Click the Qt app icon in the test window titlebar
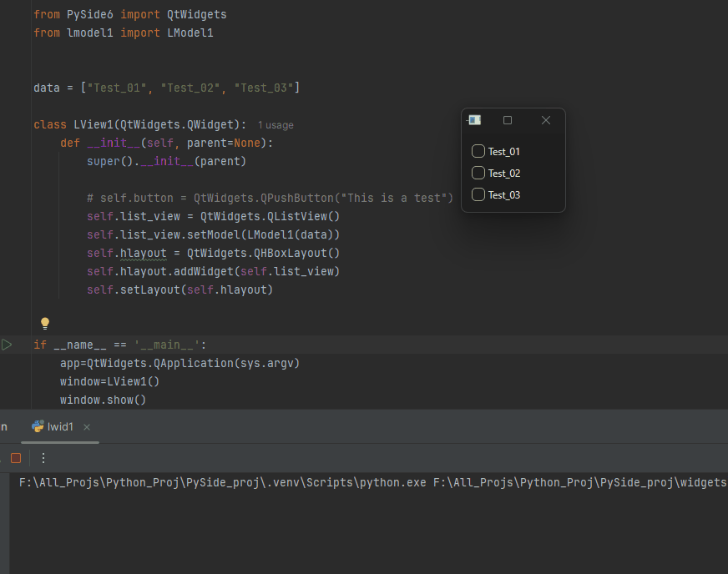This screenshot has height=574, width=728. [474, 119]
